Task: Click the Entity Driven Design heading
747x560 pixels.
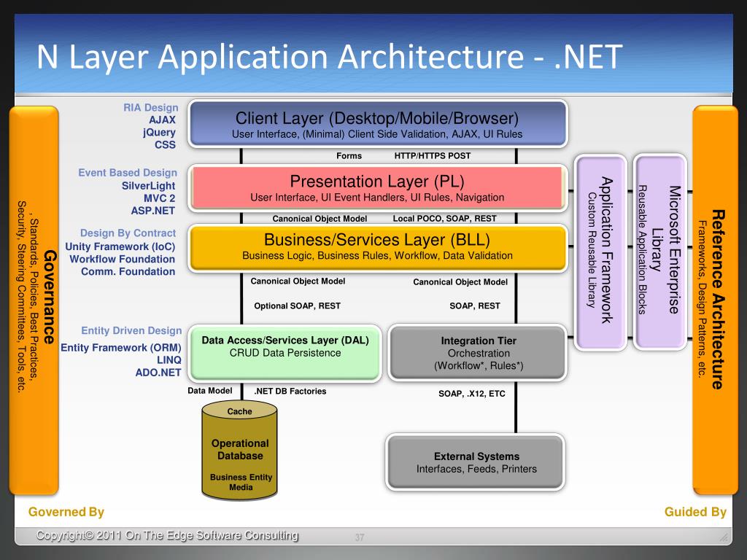Action: click(131, 331)
